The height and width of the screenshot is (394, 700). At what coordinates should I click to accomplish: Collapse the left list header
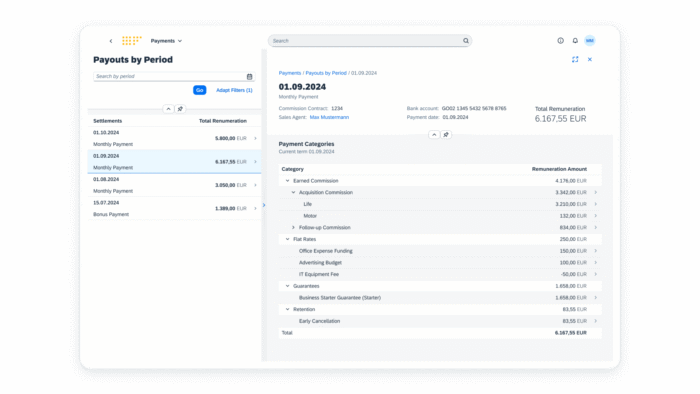[x=168, y=109]
